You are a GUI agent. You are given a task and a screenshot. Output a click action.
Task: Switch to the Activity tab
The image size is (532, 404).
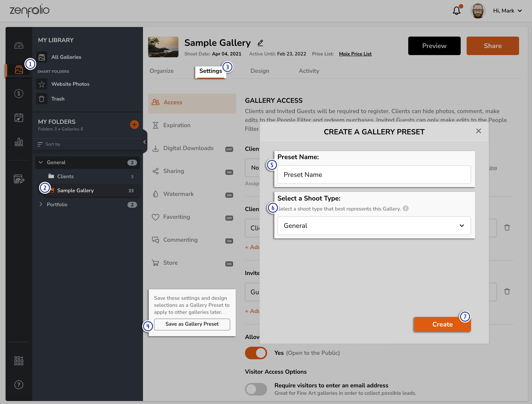309,71
